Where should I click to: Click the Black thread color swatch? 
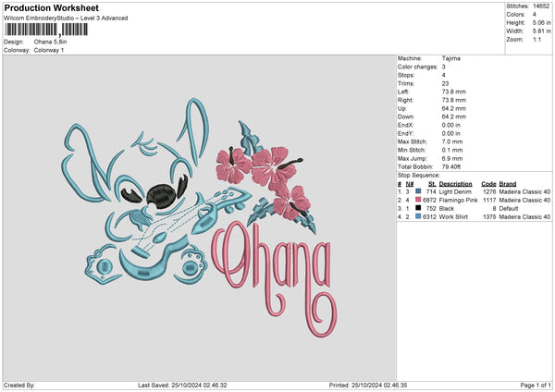click(x=421, y=208)
